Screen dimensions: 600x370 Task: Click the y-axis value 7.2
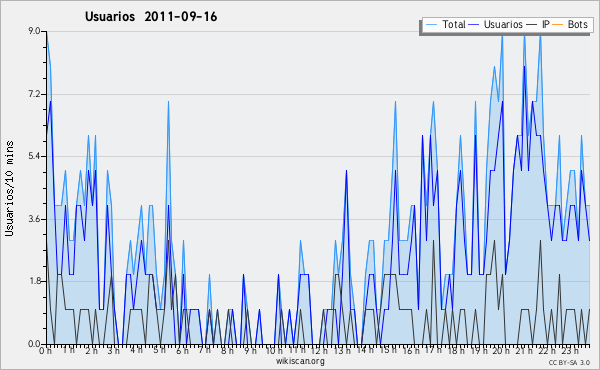34,94
